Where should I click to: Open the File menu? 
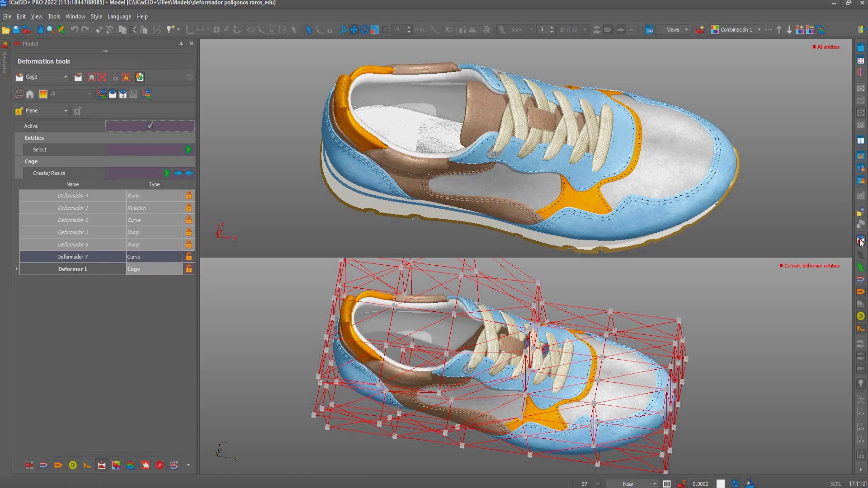point(7,16)
